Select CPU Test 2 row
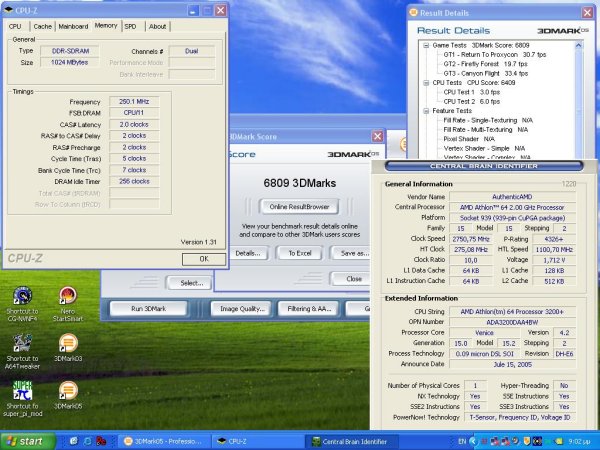 471,102
